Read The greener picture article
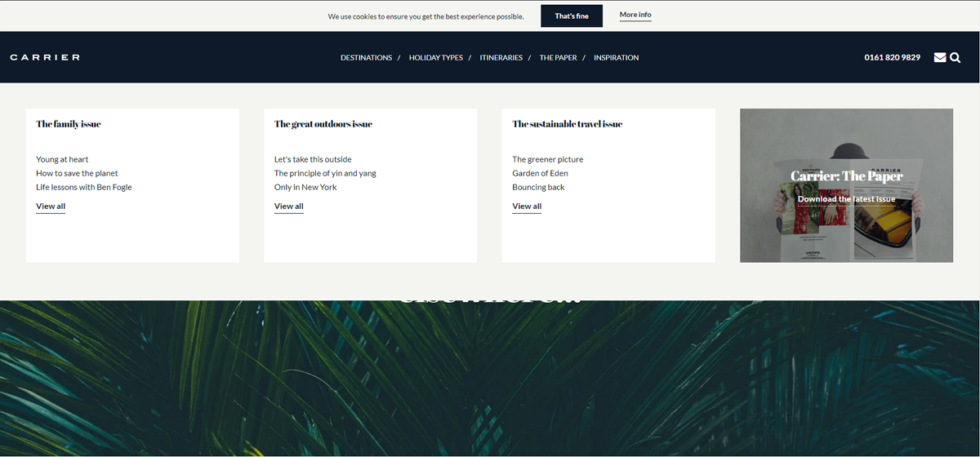Viewport: 980px width, 457px height. pos(548,159)
